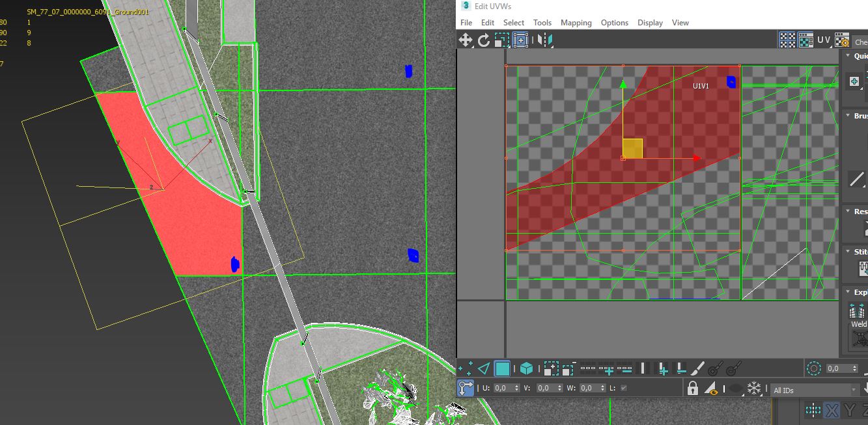The height and width of the screenshot is (425, 868).
Task: Open the All IDs dropdown
Action: click(814, 391)
